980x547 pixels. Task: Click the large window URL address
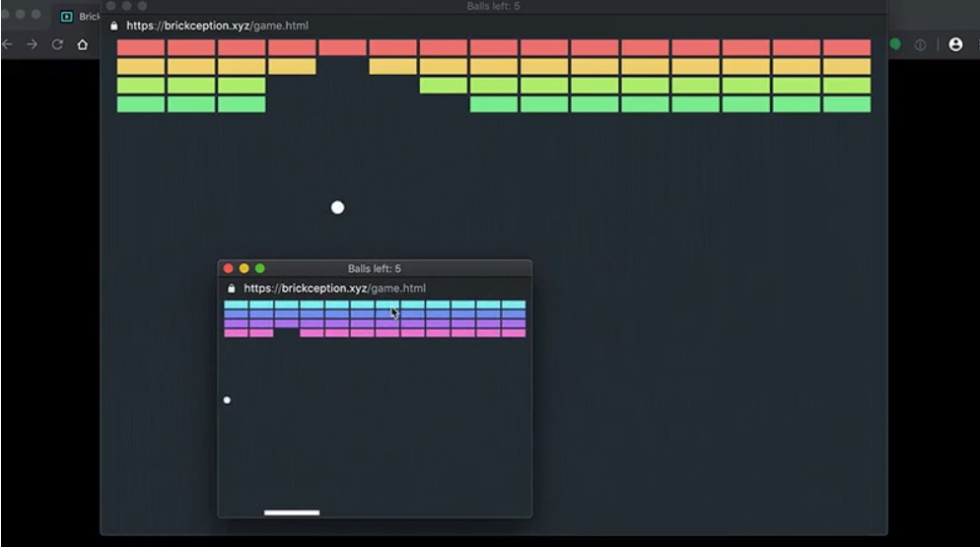pyautogui.click(x=217, y=26)
